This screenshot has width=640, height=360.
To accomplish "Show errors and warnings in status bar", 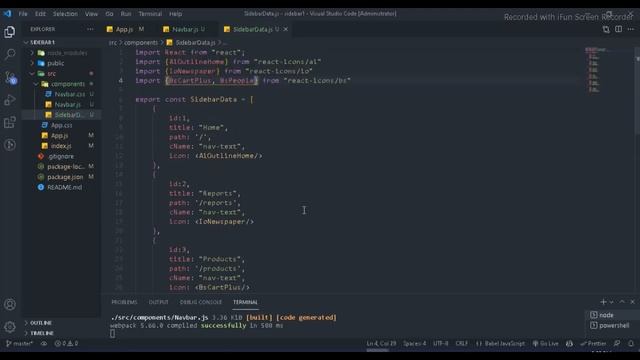I will [66, 344].
